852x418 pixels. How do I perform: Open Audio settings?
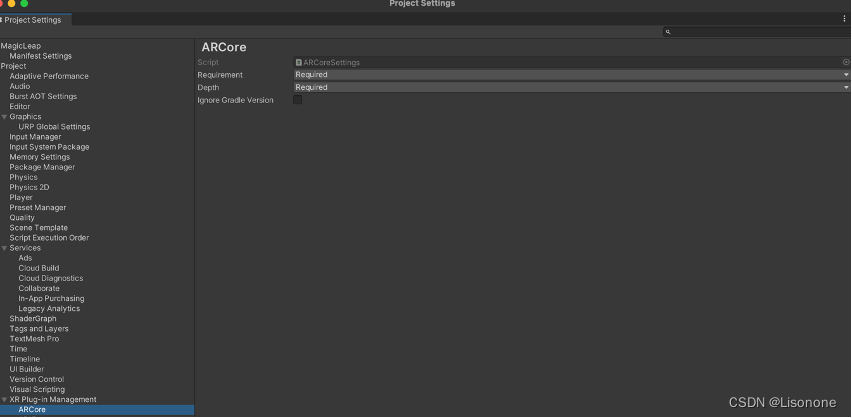pyautogui.click(x=20, y=86)
